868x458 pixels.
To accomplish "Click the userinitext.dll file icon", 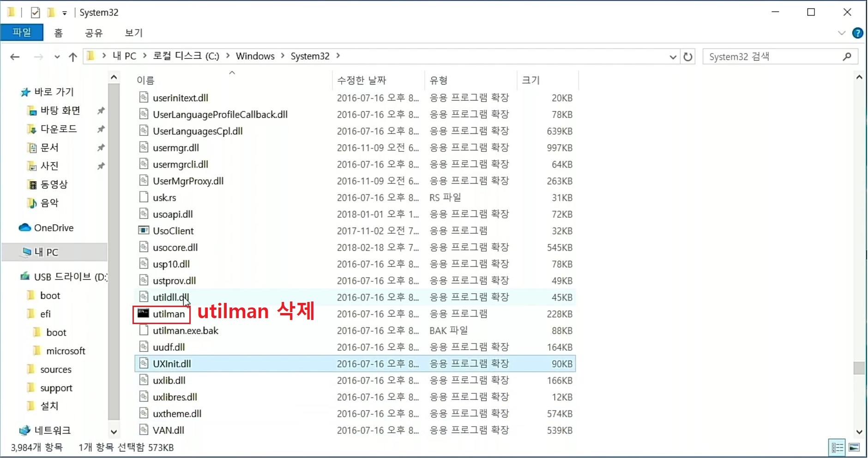I will [144, 97].
